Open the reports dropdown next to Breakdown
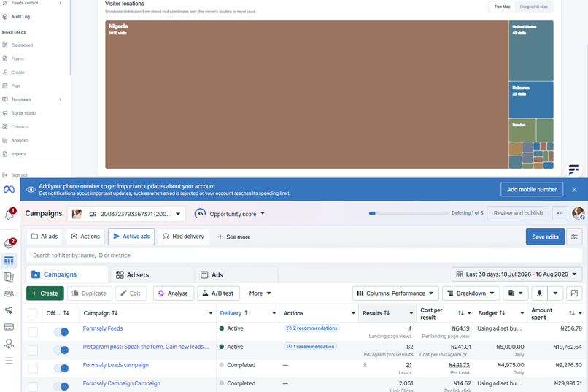 point(515,293)
